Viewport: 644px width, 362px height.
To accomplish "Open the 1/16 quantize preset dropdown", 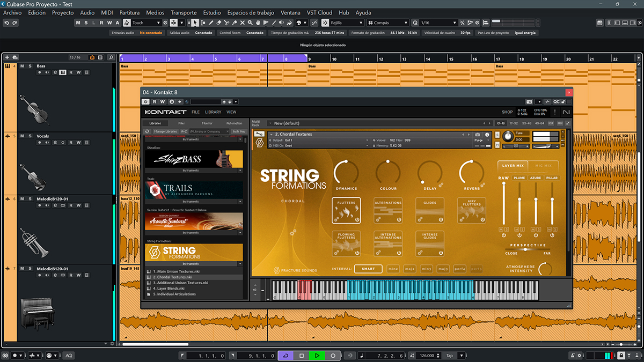I will pyautogui.click(x=438, y=23).
